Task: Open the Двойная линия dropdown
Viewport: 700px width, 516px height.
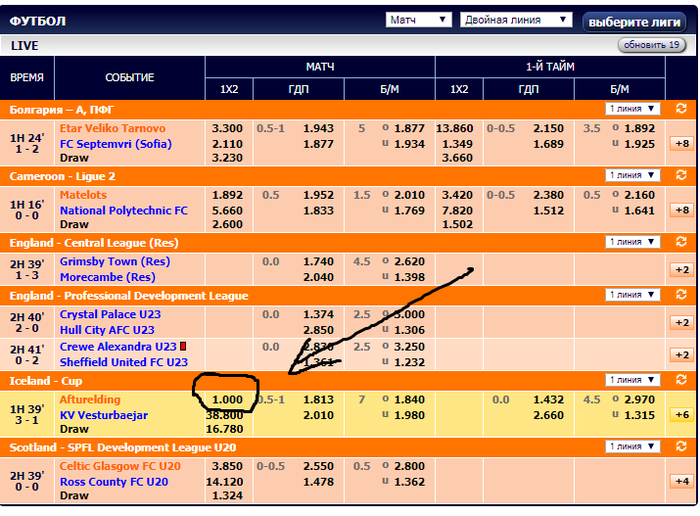Action: pyautogui.click(x=516, y=20)
